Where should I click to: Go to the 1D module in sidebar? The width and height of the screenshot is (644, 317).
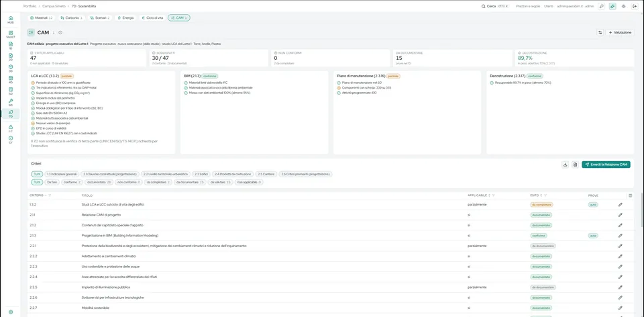pyautogui.click(x=11, y=45)
